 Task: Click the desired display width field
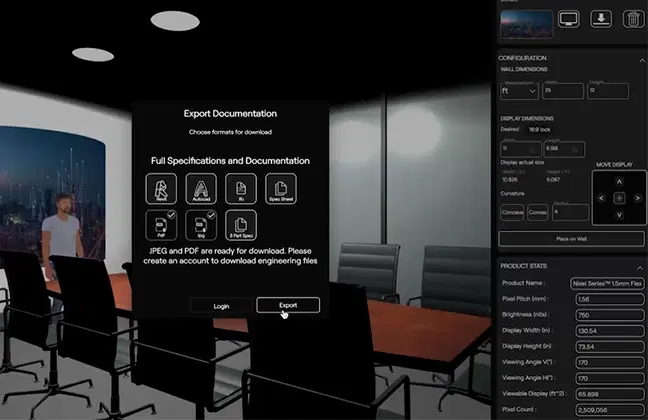[521, 149]
